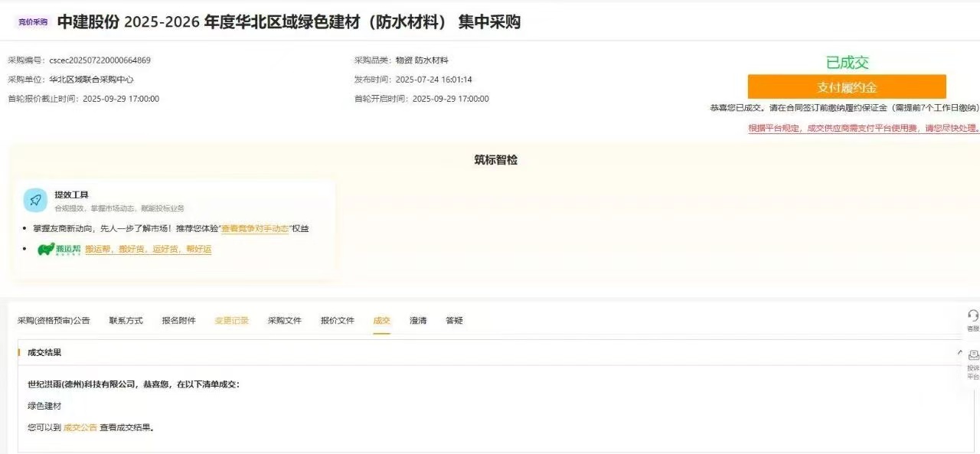This screenshot has height=454, width=980.
Task: Switch to the 澄清 tab
Action: (x=418, y=321)
